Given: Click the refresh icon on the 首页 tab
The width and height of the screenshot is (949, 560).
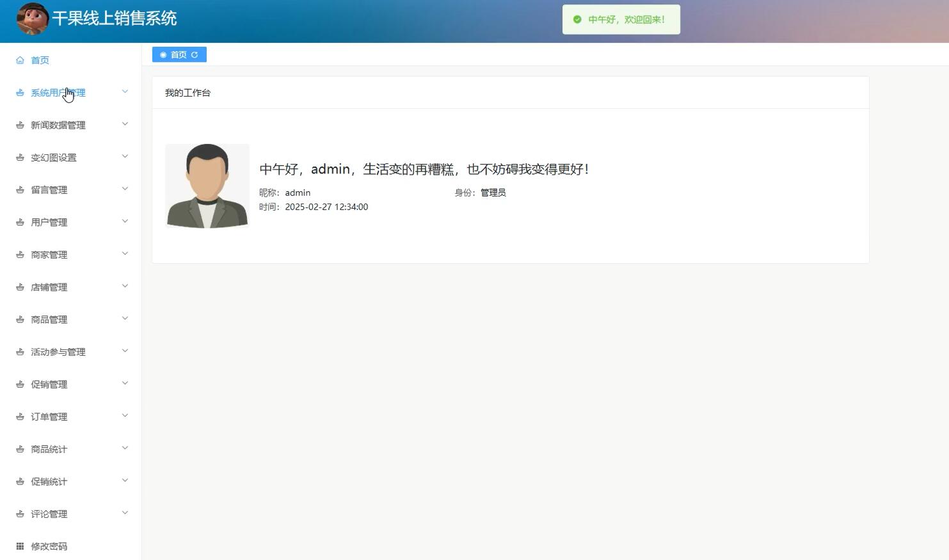Looking at the screenshot, I should [x=195, y=54].
